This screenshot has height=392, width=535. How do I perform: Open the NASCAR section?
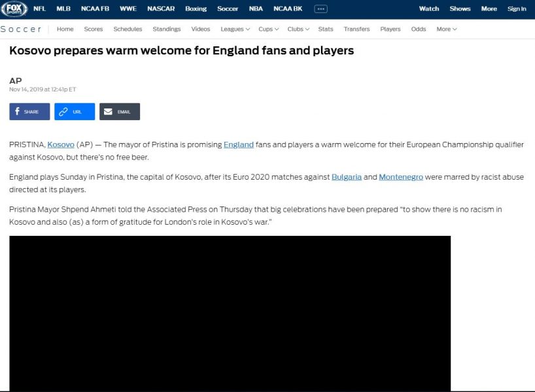pos(161,8)
